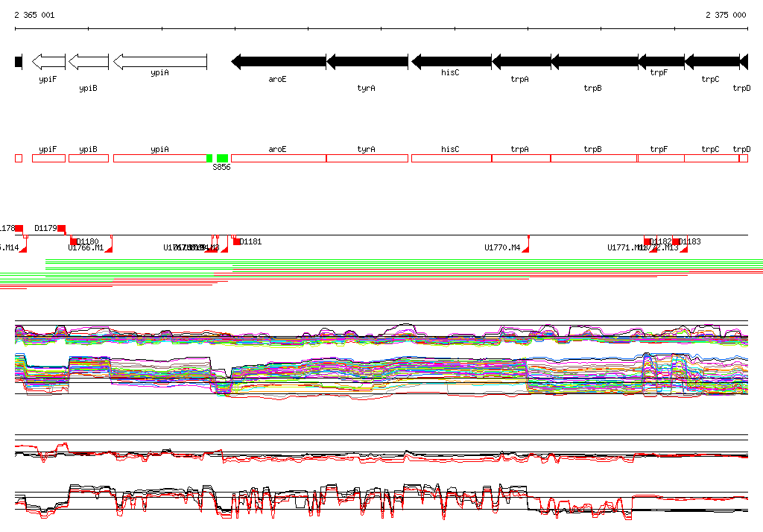Click the white ypiF gene arrow

49,61
